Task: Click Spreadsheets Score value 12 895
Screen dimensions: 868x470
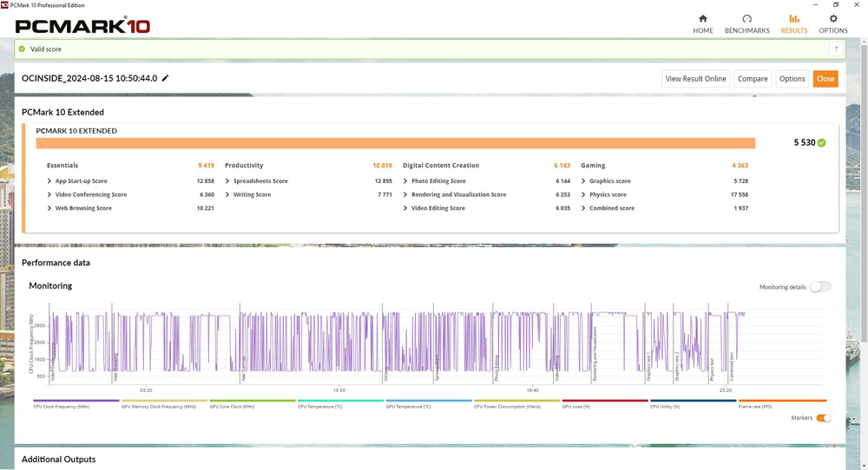Action: click(383, 181)
